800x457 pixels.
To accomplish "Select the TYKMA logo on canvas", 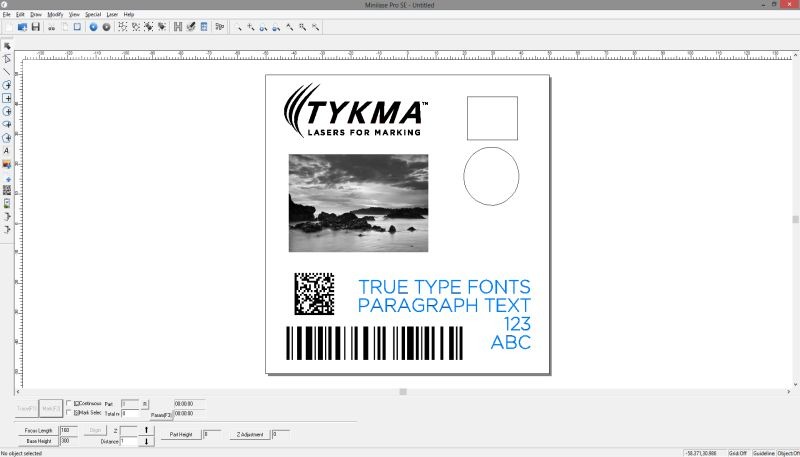I will (x=356, y=111).
